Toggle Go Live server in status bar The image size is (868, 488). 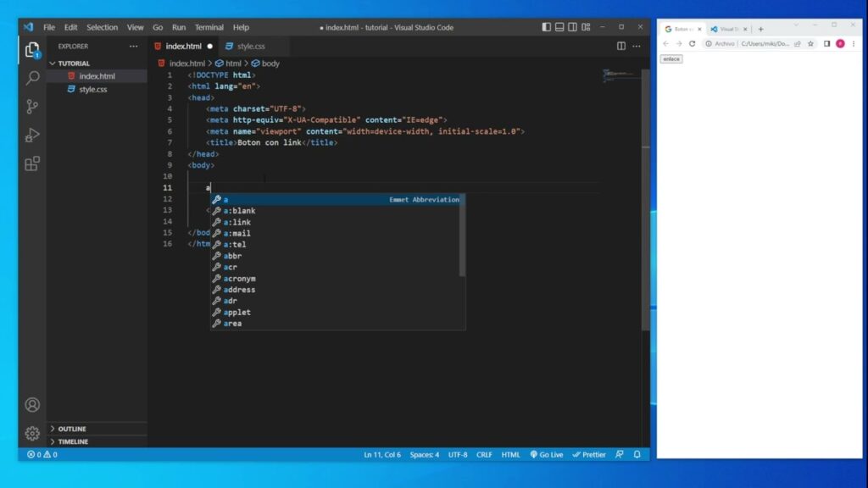pos(547,455)
